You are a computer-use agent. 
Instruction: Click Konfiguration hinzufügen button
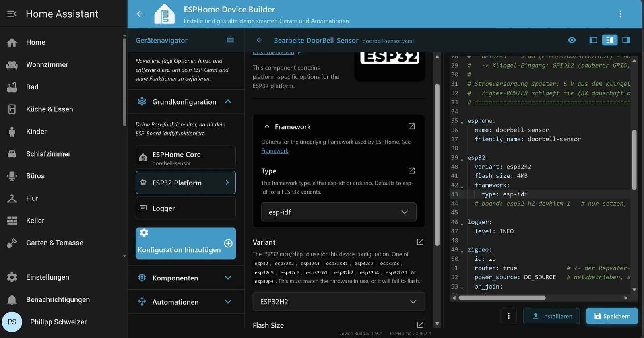click(x=186, y=243)
